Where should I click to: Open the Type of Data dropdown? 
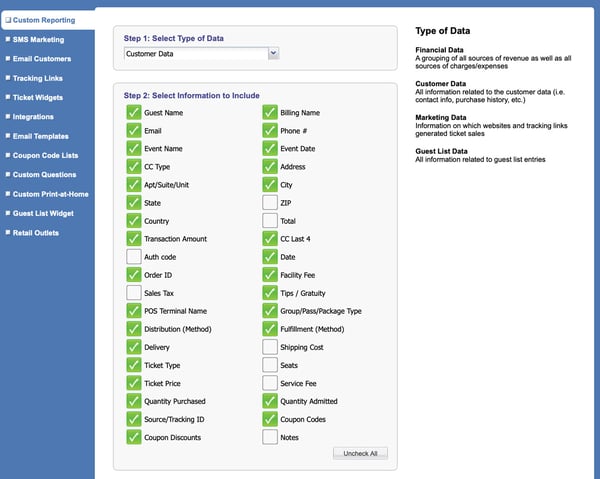201,54
